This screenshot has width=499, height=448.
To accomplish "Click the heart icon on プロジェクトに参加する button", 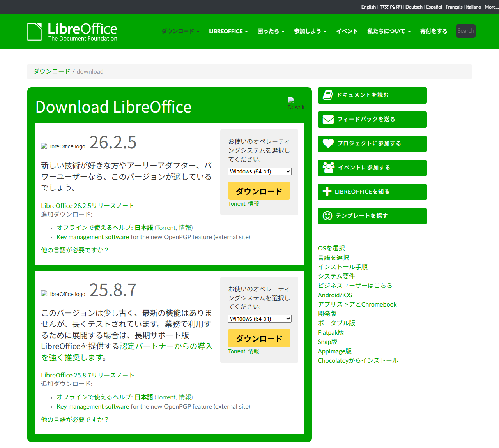I will (328, 143).
